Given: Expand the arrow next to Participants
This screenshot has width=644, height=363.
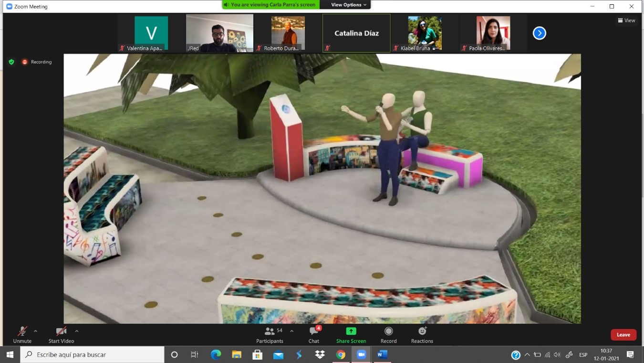Looking at the screenshot, I should click(291, 331).
